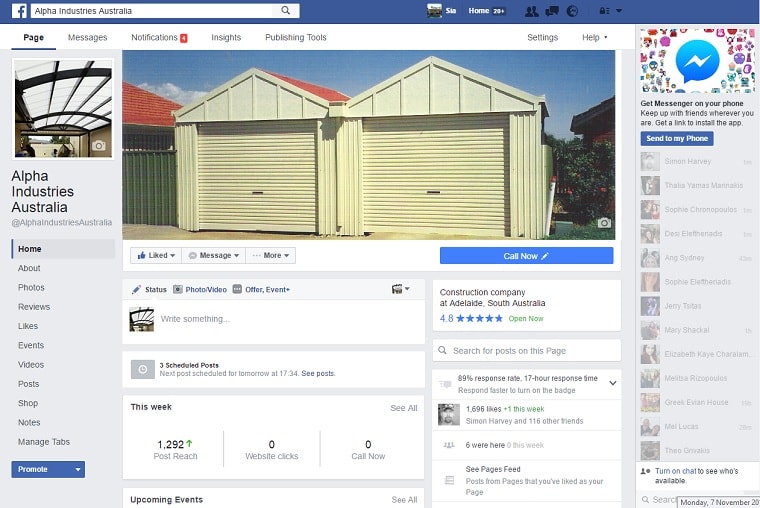Click the camera icon on cover photo
Image resolution: width=760 pixels, height=508 pixels.
603,223
